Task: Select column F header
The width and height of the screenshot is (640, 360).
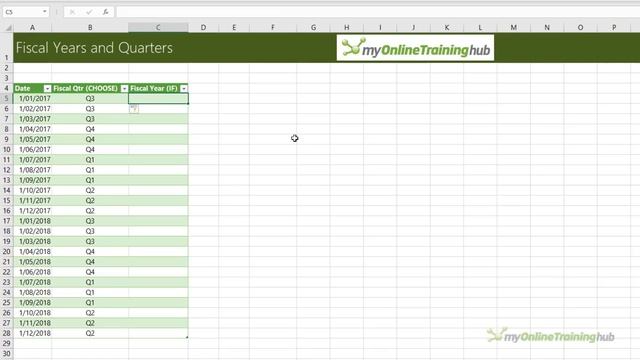Action: 273,27
